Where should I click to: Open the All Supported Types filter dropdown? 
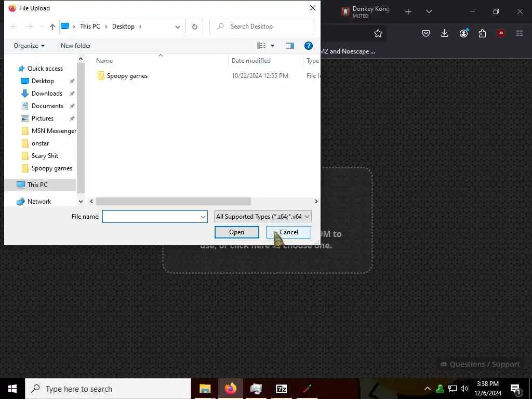point(262,217)
